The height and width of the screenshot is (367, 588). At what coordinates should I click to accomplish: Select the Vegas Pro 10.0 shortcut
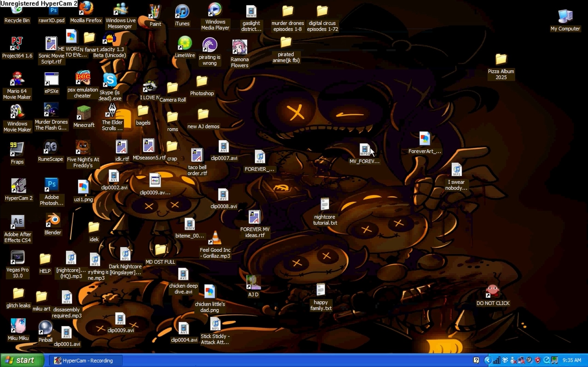(17, 259)
